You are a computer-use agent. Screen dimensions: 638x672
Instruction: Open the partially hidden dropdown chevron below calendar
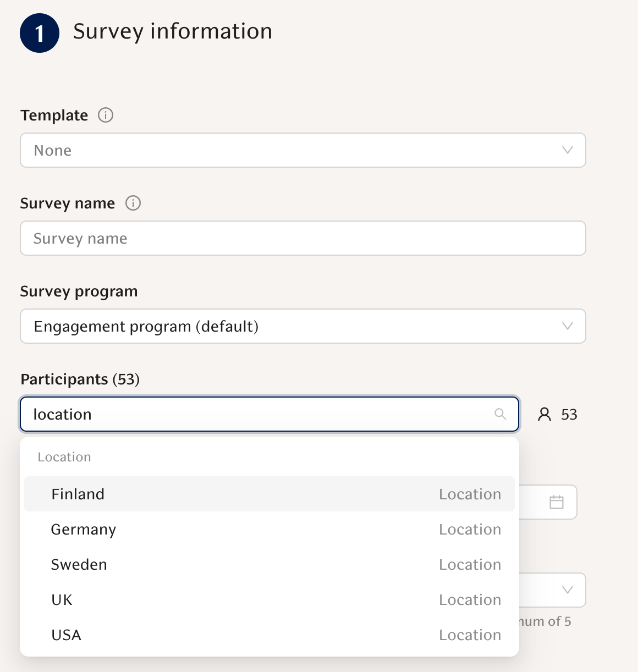point(568,590)
